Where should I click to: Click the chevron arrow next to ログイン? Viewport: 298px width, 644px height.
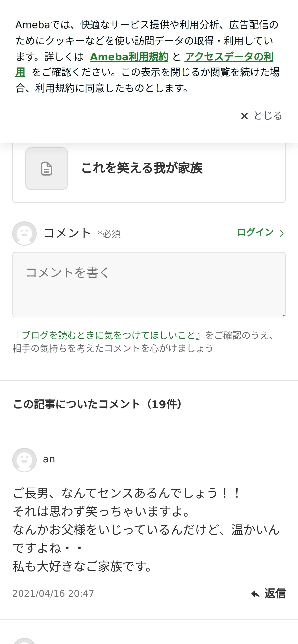[x=281, y=233]
